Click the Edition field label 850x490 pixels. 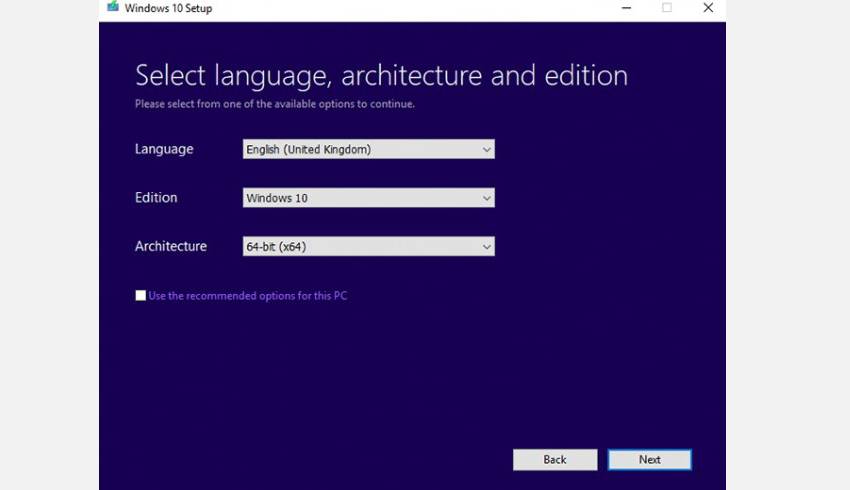(x=156, y=198)
